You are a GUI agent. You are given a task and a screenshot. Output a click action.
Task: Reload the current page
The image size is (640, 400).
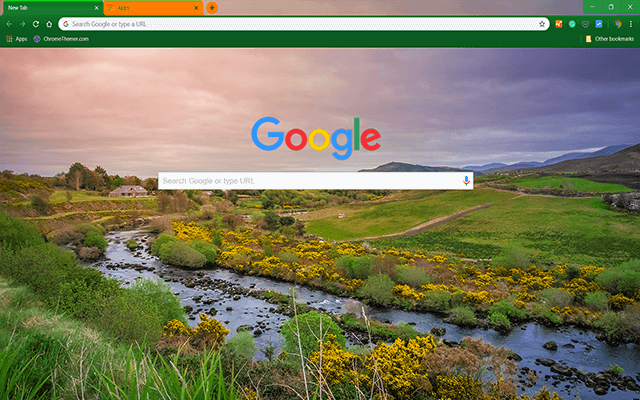click(x=36, y=24)
